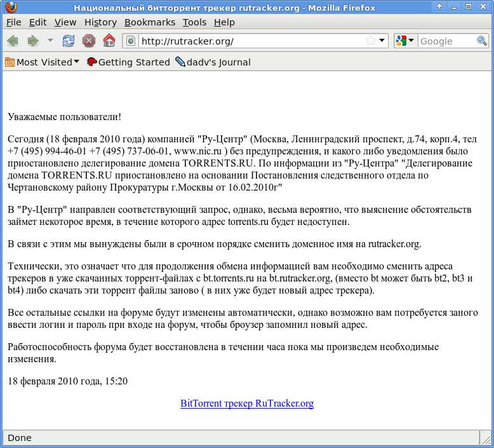494x448 pixels.
Task: Maximize the Firefox window
Action: 469,6
